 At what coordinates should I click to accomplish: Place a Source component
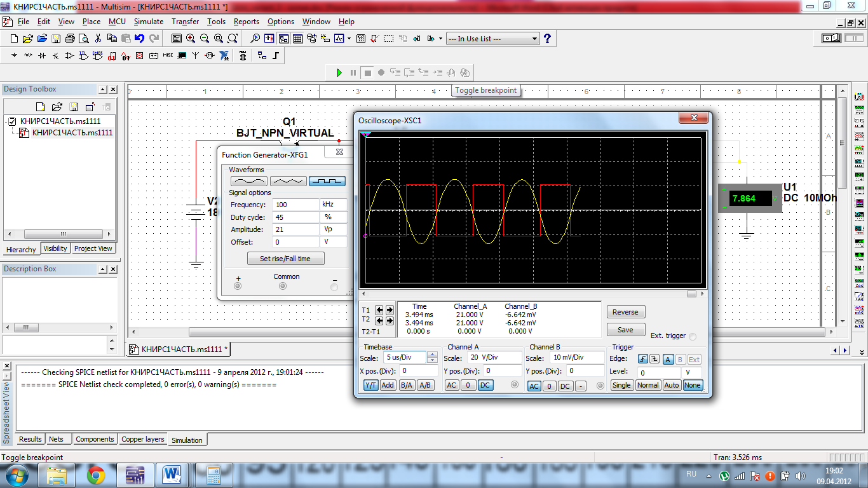(x=14, y=56)
